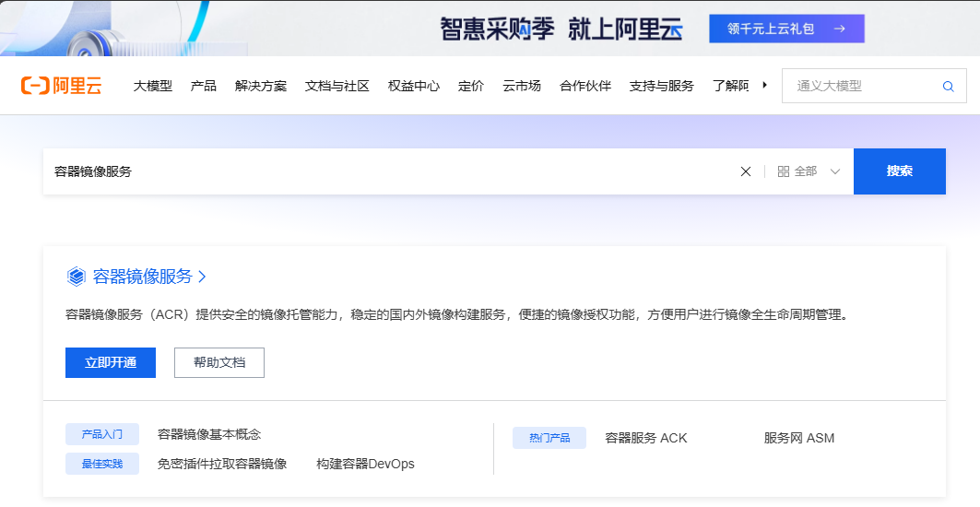Open the 云市场 nav item

(x=521, y=87)
